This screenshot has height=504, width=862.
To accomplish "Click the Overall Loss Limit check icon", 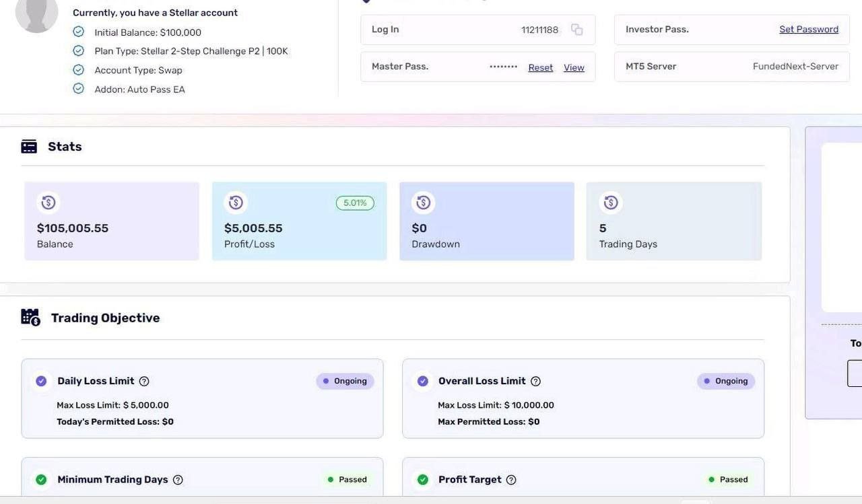I will pyautogui.click(x=423, y=382).
